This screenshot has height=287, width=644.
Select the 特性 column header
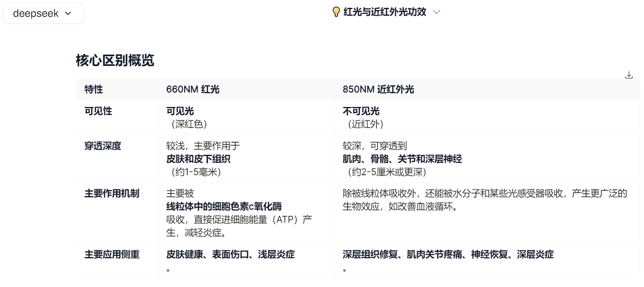94,89
